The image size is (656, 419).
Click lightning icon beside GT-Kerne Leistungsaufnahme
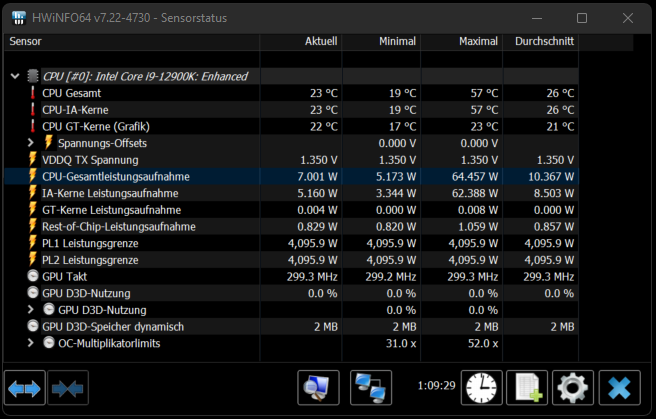[x=33, y=210]
